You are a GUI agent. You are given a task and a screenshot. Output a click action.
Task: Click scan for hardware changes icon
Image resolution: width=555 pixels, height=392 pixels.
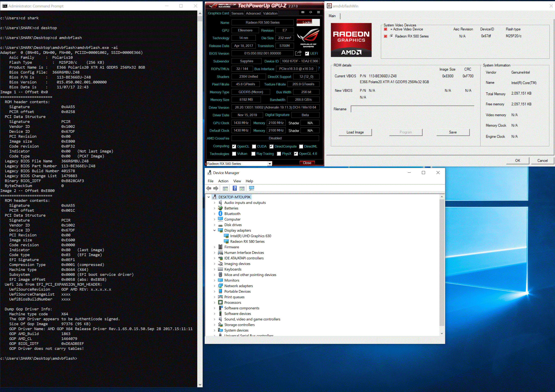[251, 188]
